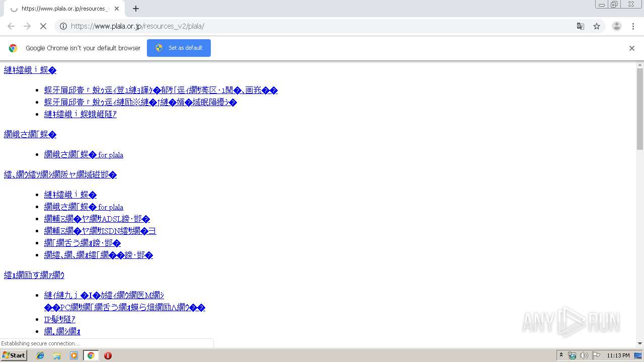Open the volume speaker tray icon
The image size is (644, 362).
tap(584, 355)
